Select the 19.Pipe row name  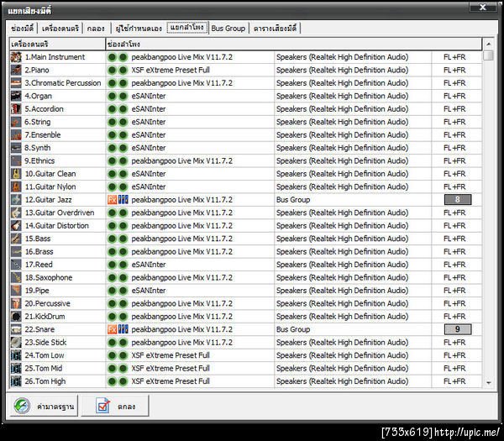tap(37, 291)
